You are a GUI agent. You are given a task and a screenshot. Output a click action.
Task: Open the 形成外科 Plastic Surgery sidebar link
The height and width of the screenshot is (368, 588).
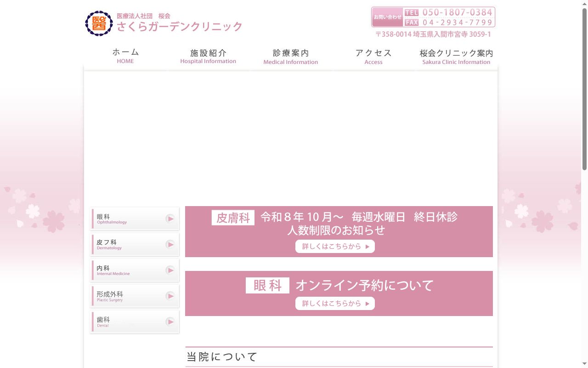pos(135,296)
